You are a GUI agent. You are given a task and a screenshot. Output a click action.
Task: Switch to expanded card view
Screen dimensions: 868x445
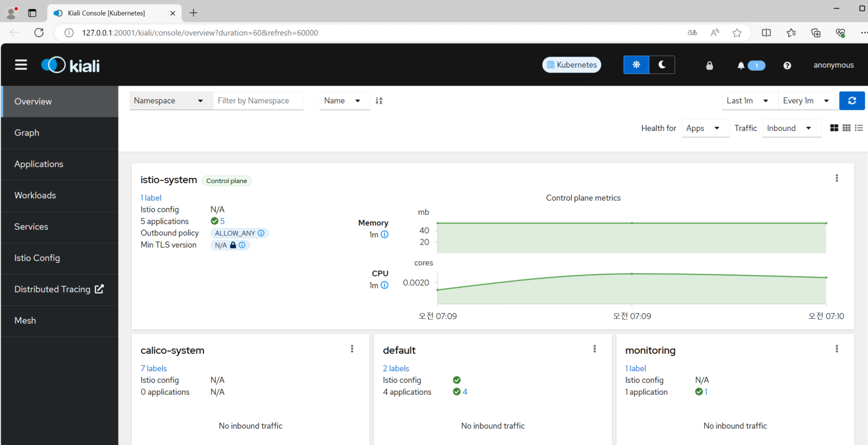pos(834,128)
